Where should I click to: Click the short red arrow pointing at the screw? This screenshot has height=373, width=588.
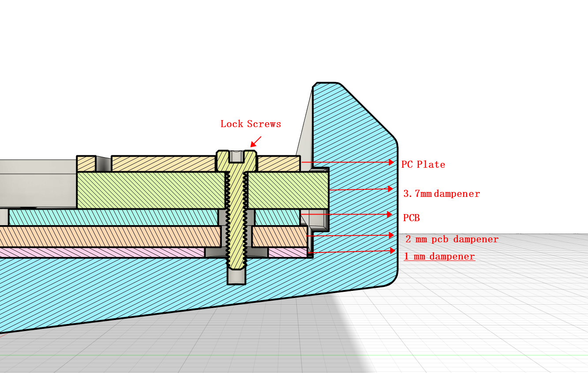click(x=256, y=141)
